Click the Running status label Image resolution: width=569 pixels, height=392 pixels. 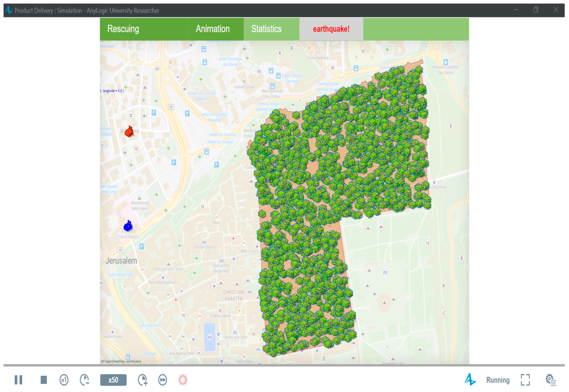click(x=498, y=380)
